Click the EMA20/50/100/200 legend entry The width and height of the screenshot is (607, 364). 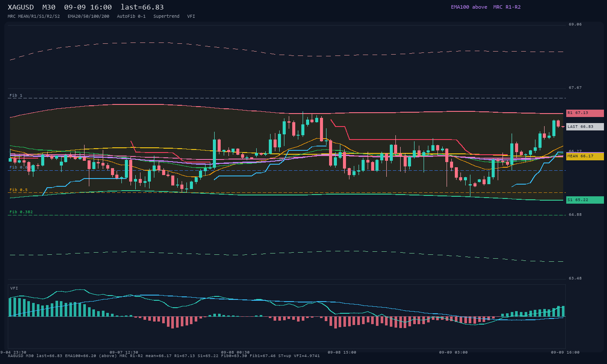[x=88, y=16]
